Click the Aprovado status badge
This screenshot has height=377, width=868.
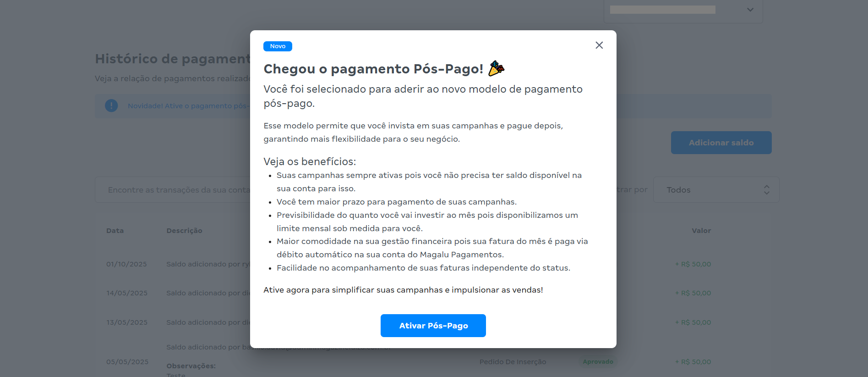pos(598,362)
